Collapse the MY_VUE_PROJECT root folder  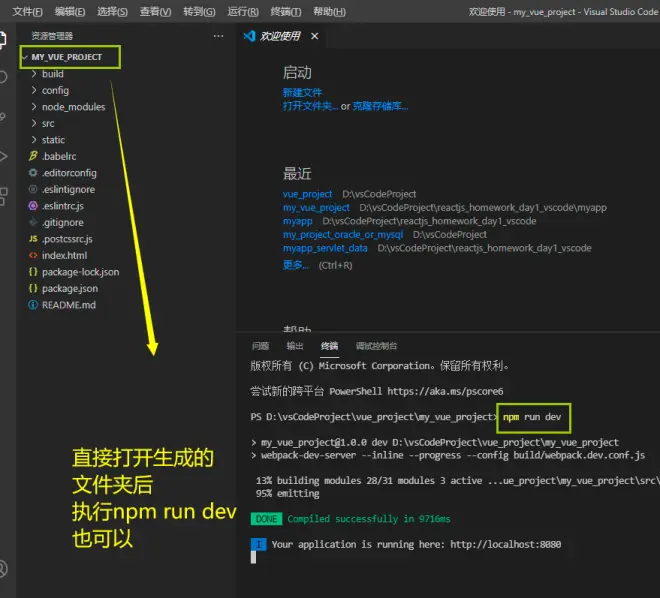click(25, 57)
